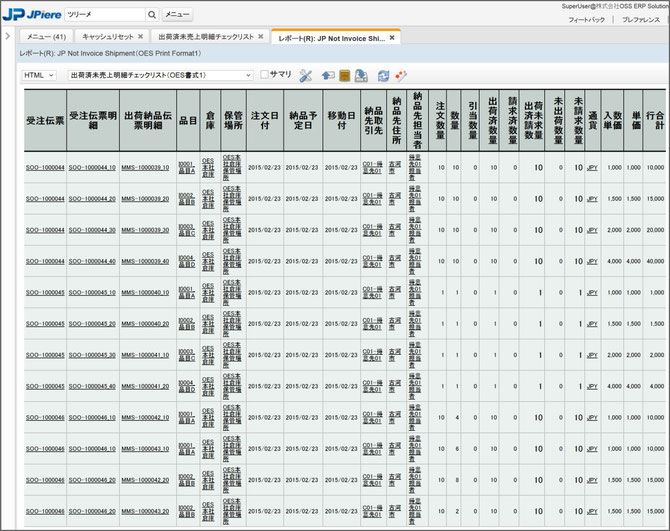Open shipment line link MMS-1000040.20
670x531 pixels.
click(145, 324)
